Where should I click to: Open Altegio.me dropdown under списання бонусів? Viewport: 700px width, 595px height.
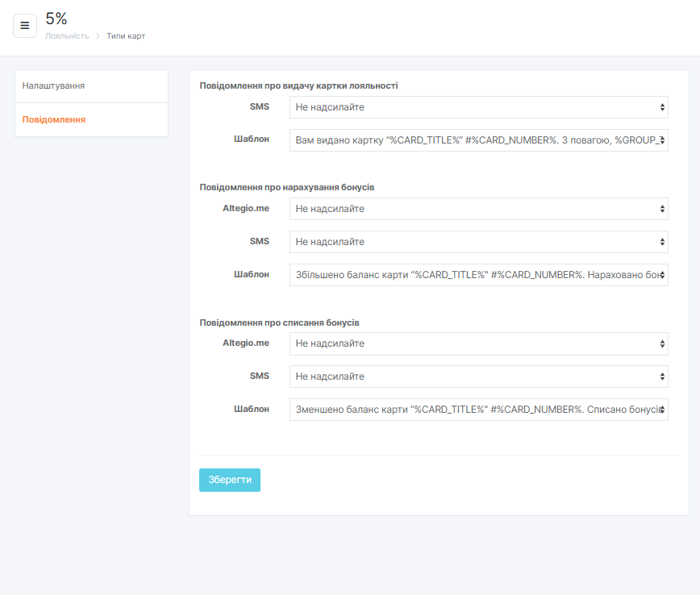(478, 344)
